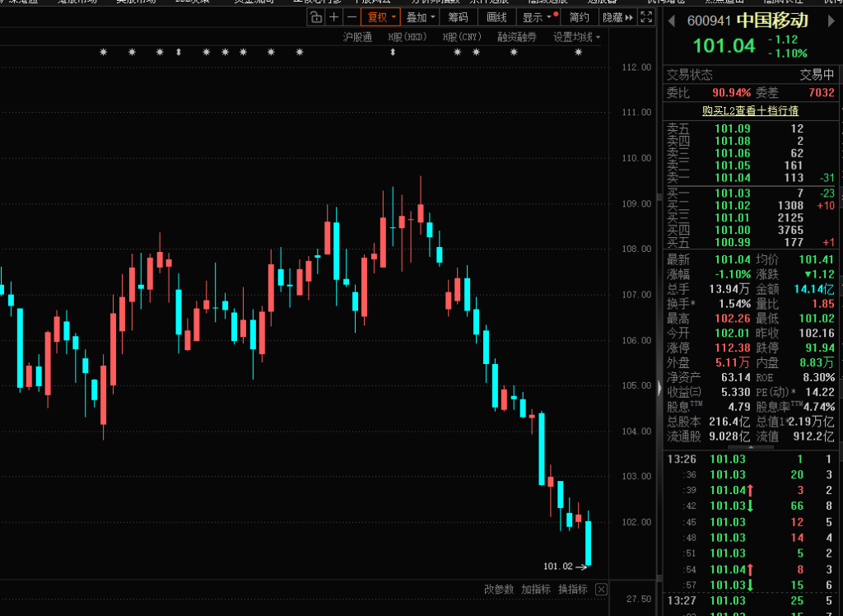Open 设置均线 moving average settings
This screenshot has height=616, width=843.
pos(576,37)
